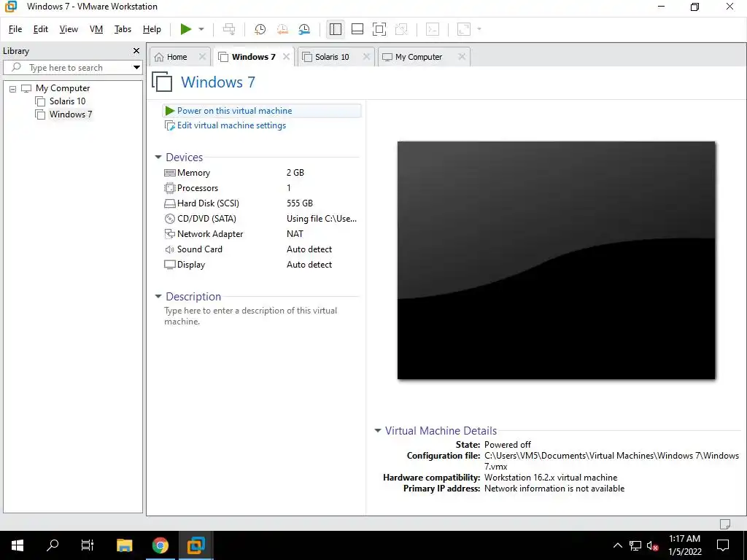This screenshot has height=560, width=747.
Task: Select My Computer in the library tree
Action: pos(63,88)
